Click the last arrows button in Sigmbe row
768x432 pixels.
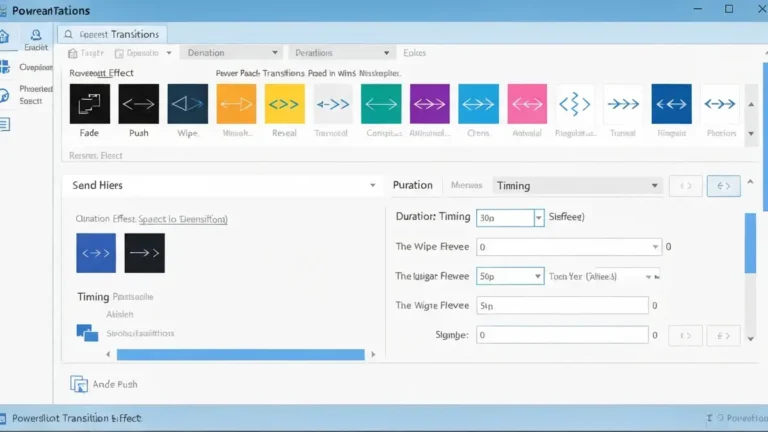(x=723, y=336)
